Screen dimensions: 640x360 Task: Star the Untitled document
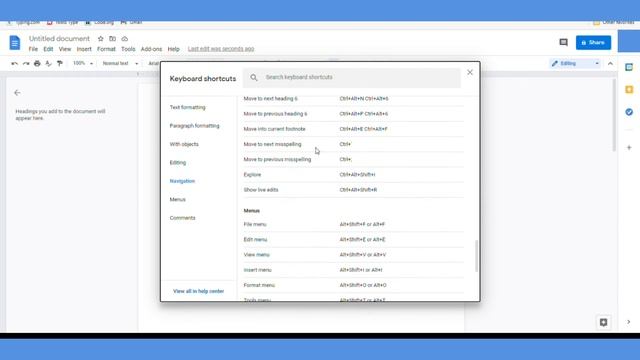click(100, 38)
